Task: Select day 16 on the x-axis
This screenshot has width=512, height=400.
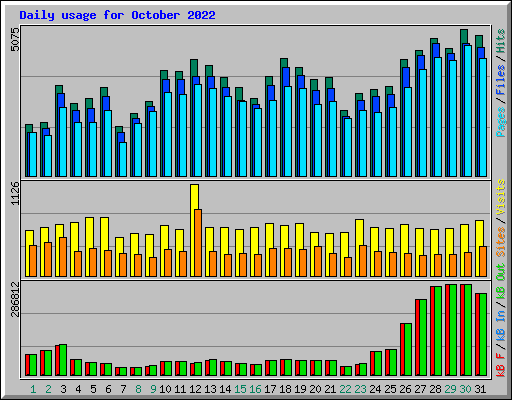Action: click(255, 389)
